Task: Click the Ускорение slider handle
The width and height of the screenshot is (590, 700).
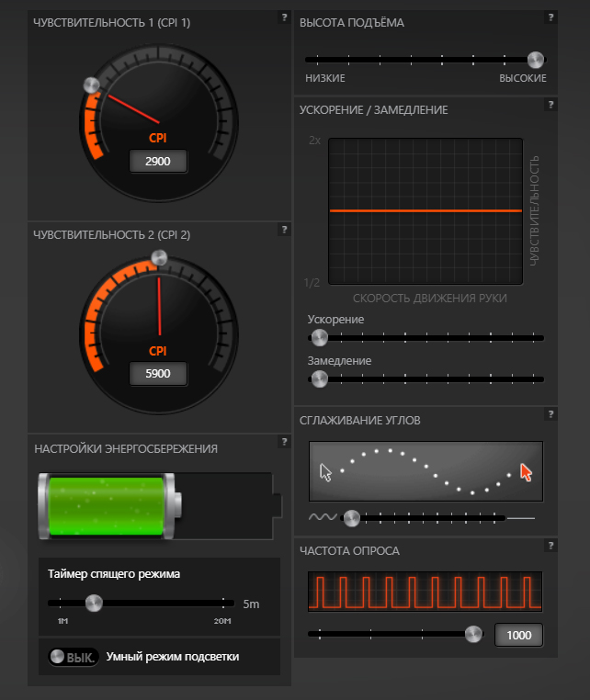Action: (x=319, y=337)
